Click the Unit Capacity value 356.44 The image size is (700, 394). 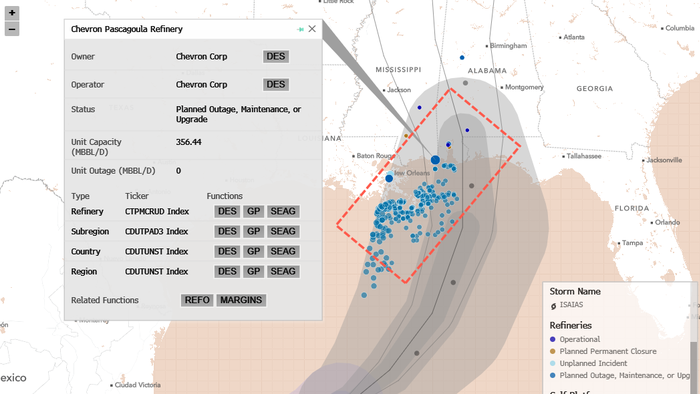click(188, 142)
